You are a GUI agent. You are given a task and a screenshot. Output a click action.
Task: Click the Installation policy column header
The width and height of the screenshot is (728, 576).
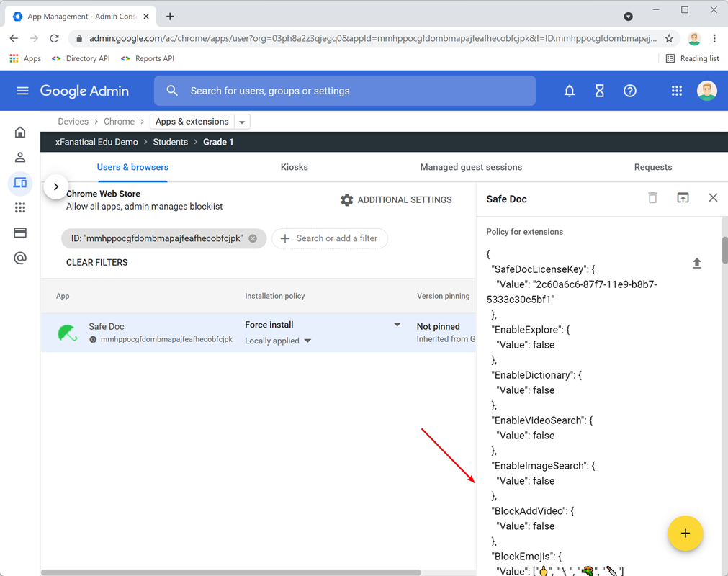coord(275,296)
